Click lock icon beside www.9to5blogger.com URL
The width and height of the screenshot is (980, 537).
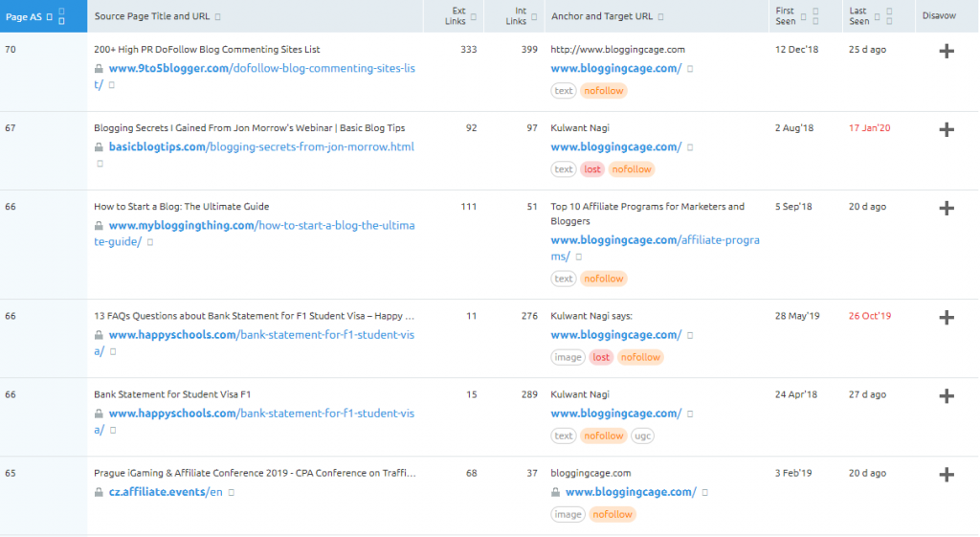[x=99, y=69]
